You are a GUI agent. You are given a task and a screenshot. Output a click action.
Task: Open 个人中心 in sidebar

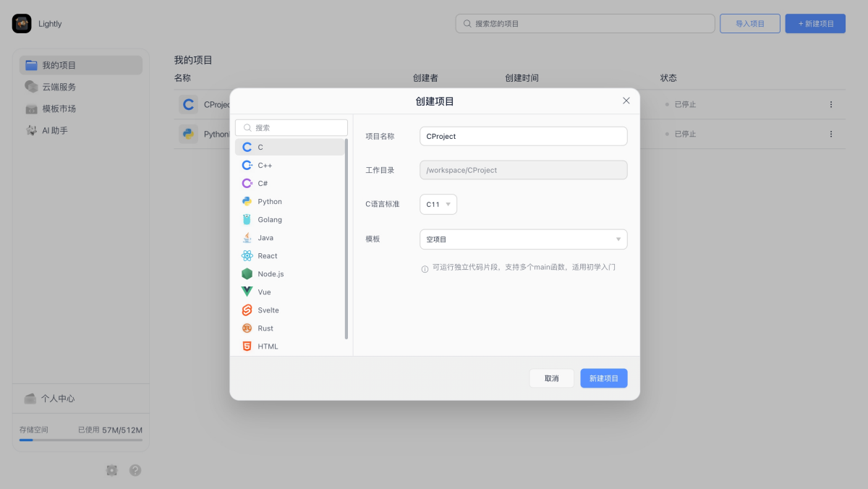click(x=81, y=399)
